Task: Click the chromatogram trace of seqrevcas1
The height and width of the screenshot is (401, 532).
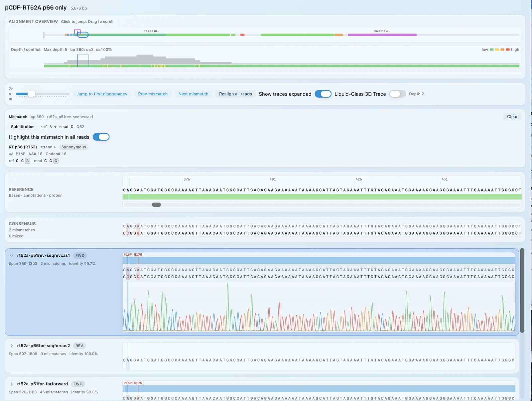Action: (x=319, y=306)
